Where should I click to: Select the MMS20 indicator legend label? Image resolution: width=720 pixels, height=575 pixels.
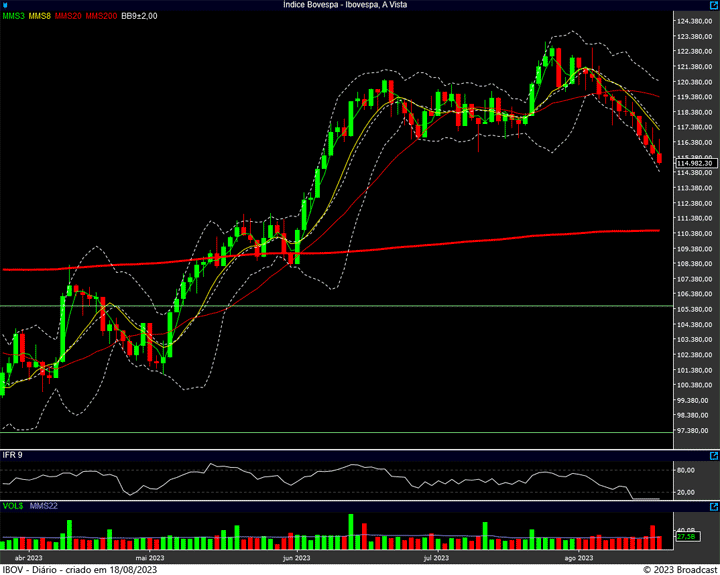(68, 17)
